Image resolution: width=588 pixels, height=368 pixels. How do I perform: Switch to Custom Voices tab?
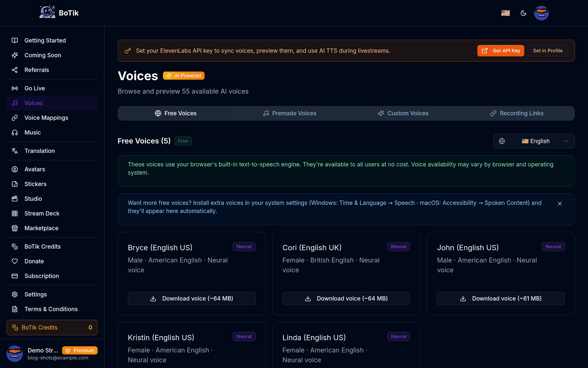[x=403, y=113]
